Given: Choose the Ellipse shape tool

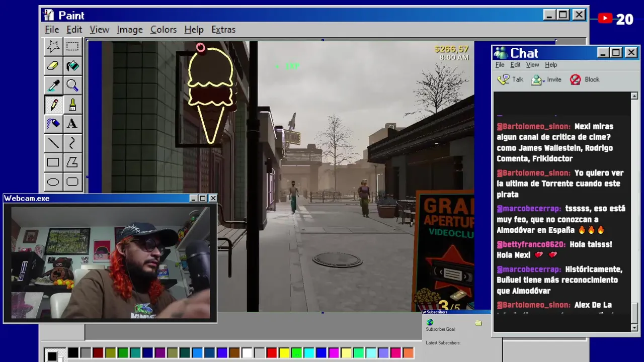Looking at the screenshot, I should pos(53,182).
